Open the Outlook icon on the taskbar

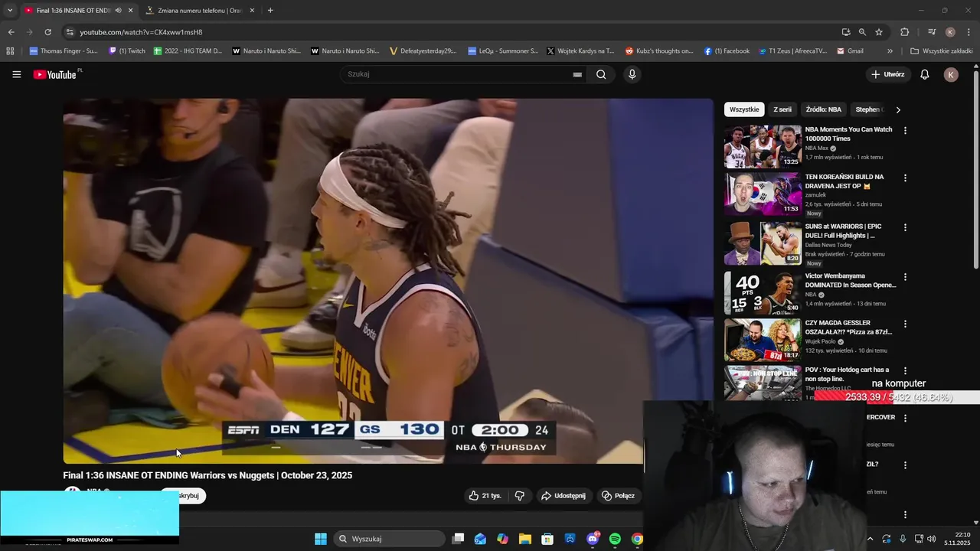click(480, 539)
